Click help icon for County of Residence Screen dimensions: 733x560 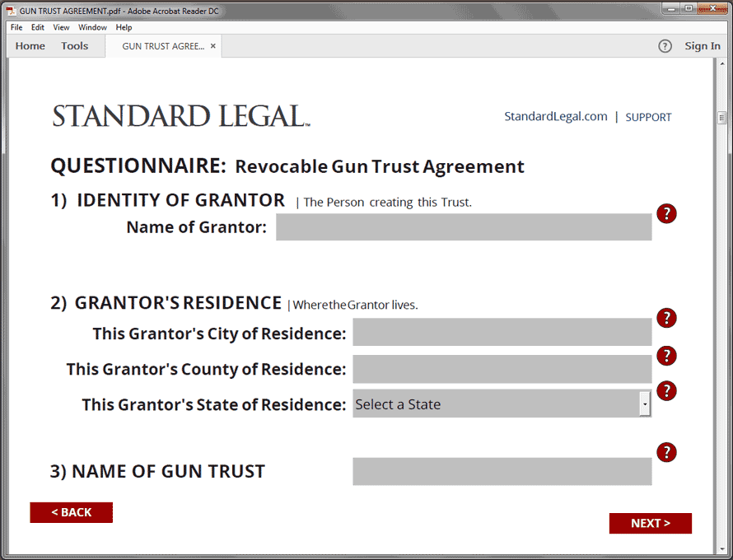666,356
